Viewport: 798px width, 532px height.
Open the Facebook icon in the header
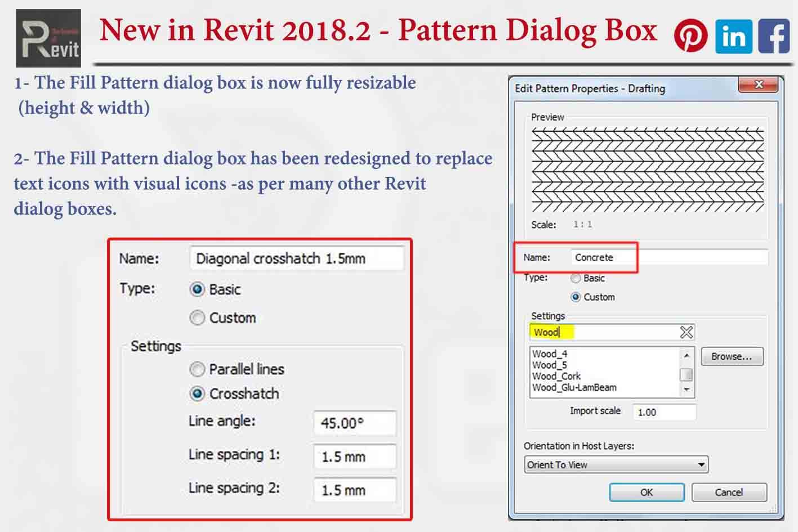(x=774, y=36)
